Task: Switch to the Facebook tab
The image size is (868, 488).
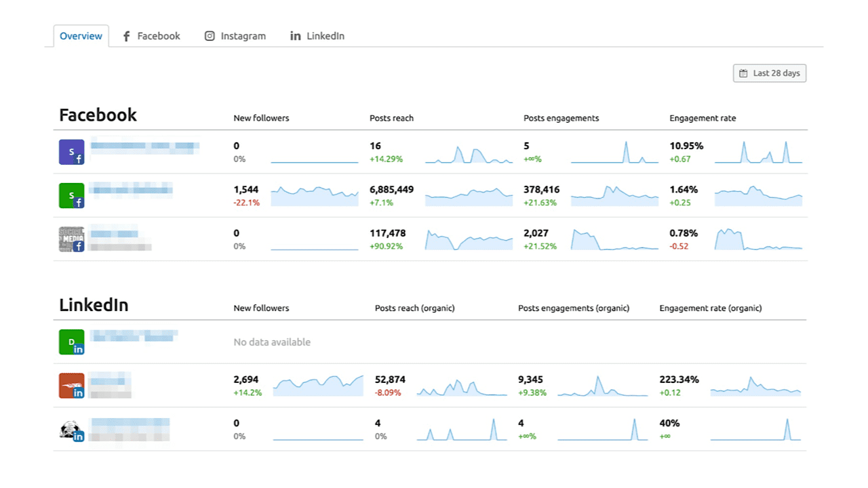Action: tap(157, 36)
